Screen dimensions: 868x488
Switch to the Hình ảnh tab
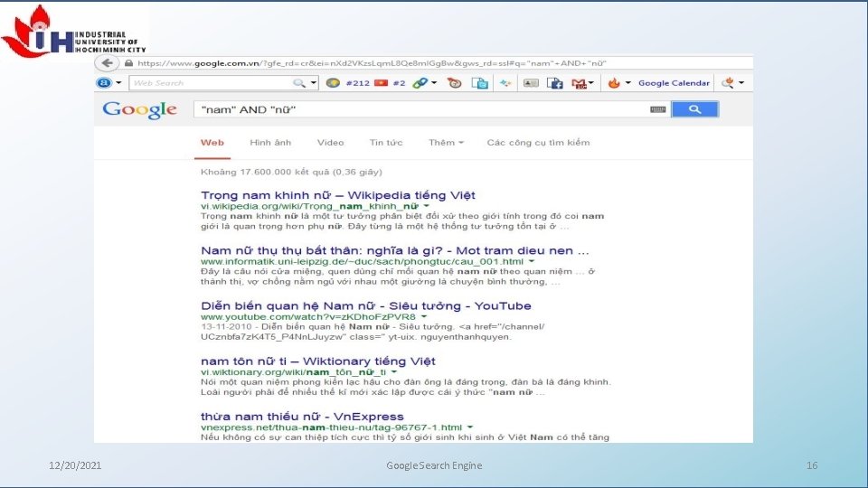(x=270, y=143)
